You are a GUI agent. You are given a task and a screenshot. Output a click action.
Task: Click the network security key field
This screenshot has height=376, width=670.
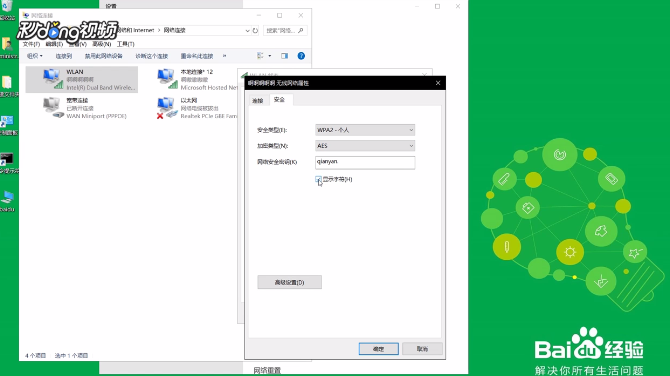click(365, 162)
